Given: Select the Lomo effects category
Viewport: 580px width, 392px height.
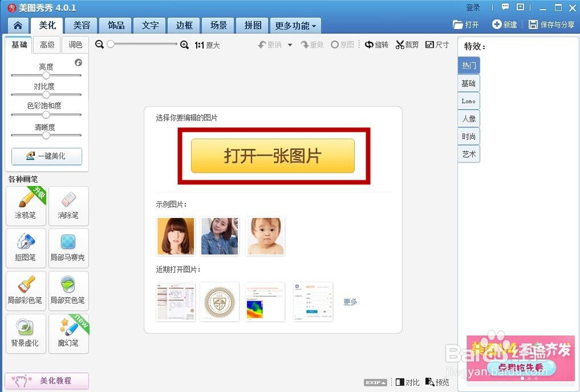Looking at the screenshot, I should (469, 101).
